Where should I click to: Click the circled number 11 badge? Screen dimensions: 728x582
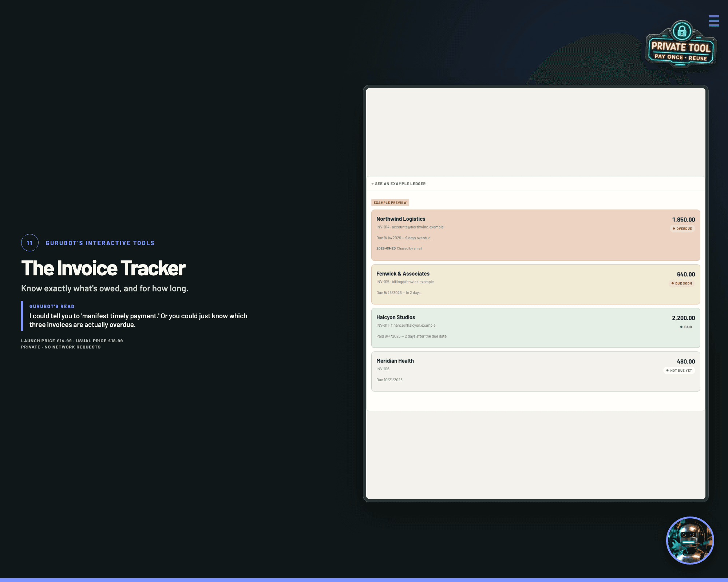(x=30, y=243)
